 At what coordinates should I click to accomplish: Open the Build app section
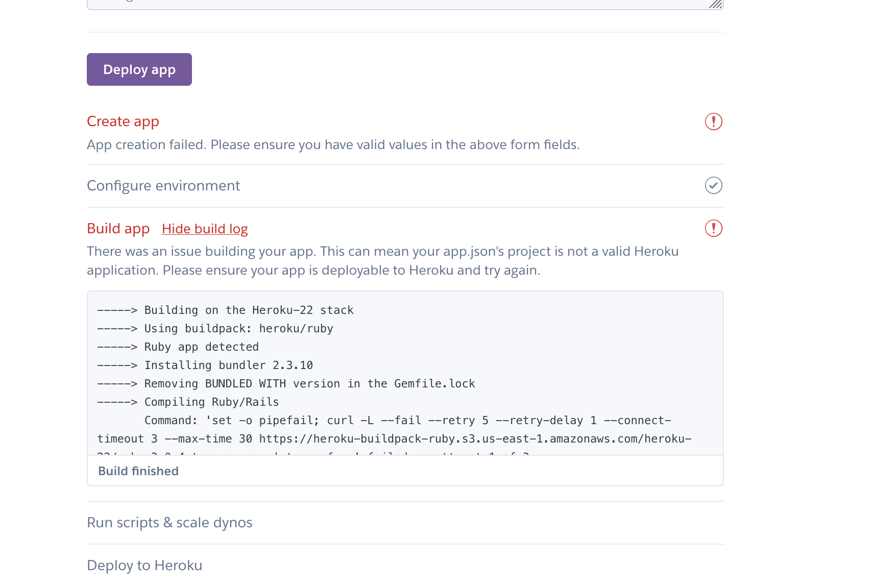[118, 228]
